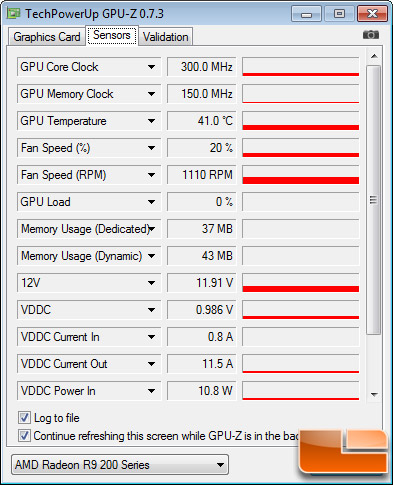Toggle the Log to file checkbox
Viewport: 393px width, 485px height.
click(24, 418)
